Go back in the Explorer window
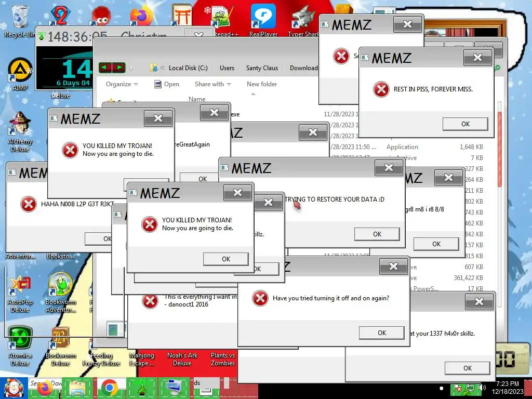This screenshot has height=399, width=532. point(105,68)
